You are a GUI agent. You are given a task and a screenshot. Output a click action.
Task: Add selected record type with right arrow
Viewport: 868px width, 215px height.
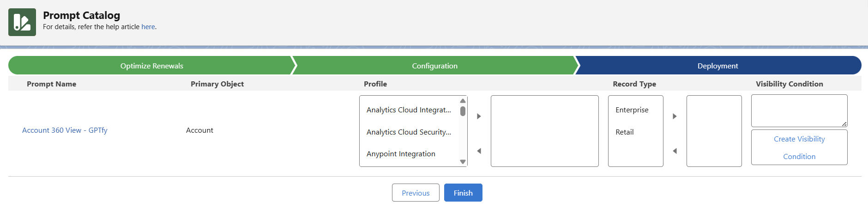click(675, 116)
